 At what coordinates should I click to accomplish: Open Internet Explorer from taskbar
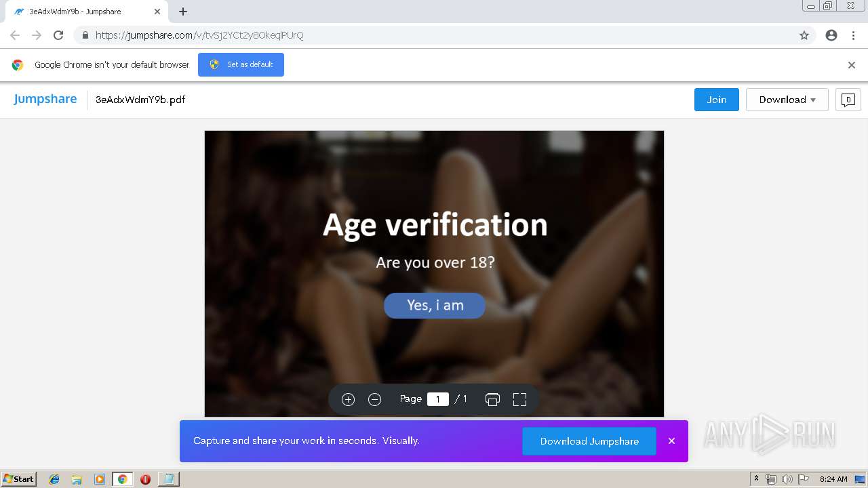point(54,479)
